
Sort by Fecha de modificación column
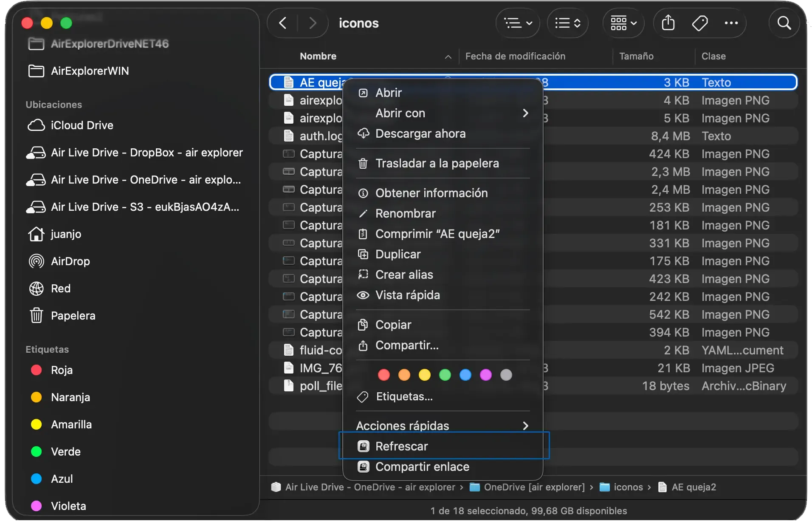(x=515, y=56)
